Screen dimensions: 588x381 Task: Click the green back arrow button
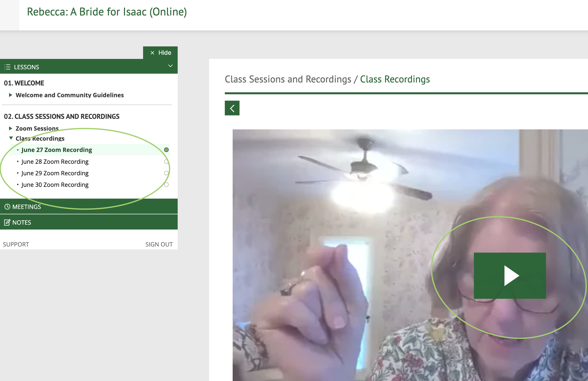(x=232, y=108)
